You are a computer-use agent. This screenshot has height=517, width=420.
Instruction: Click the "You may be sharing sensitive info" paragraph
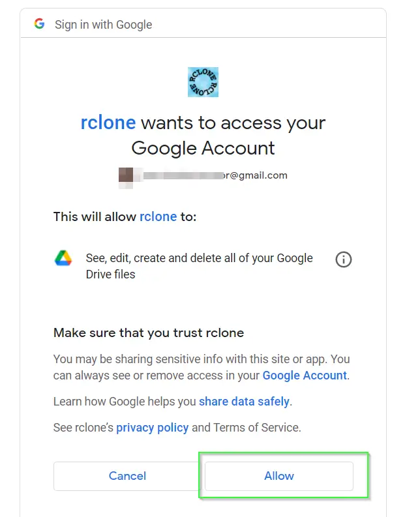point(202,367)
